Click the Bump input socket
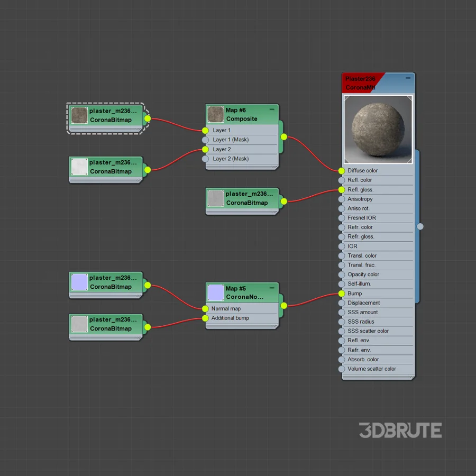 342,294
